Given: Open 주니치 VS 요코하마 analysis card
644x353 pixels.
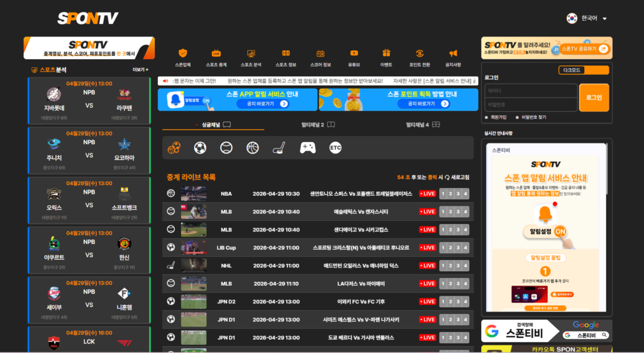Looking at the screenshot, I should coord(89,150).
